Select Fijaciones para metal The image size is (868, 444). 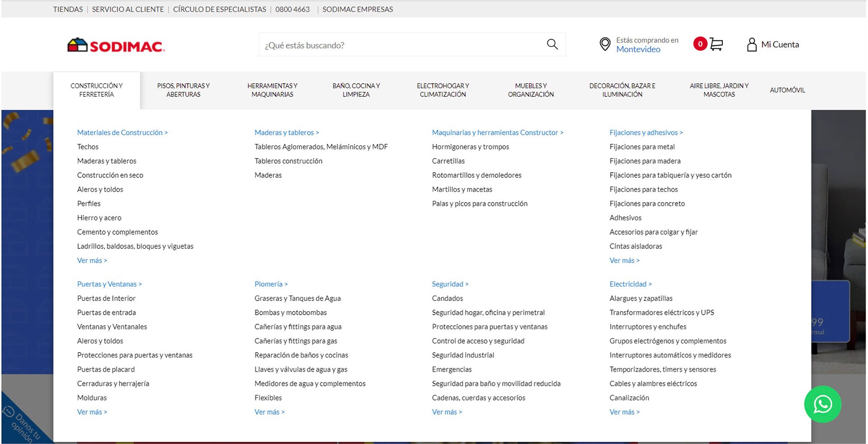[642, 146]
